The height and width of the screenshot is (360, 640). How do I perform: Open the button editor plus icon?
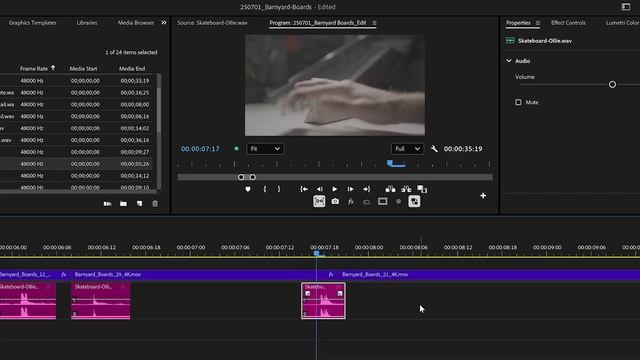pyautogui.click(x=483, y=196)
